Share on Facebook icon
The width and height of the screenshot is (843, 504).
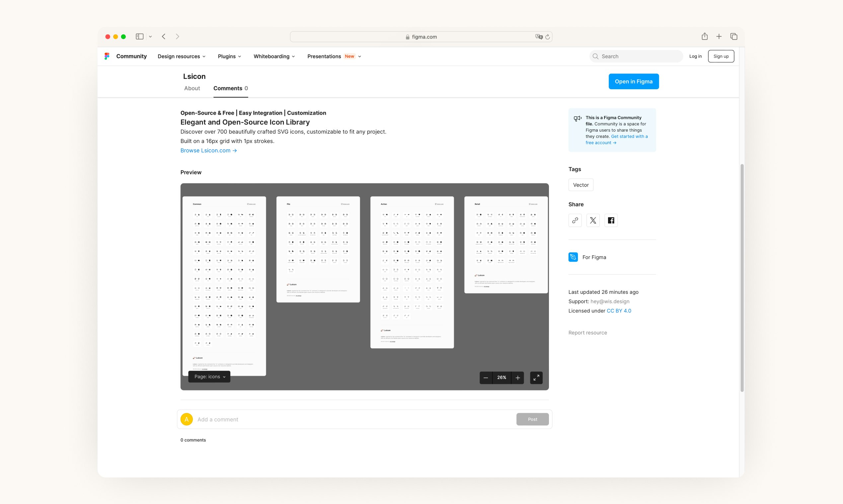click(611, 220)
